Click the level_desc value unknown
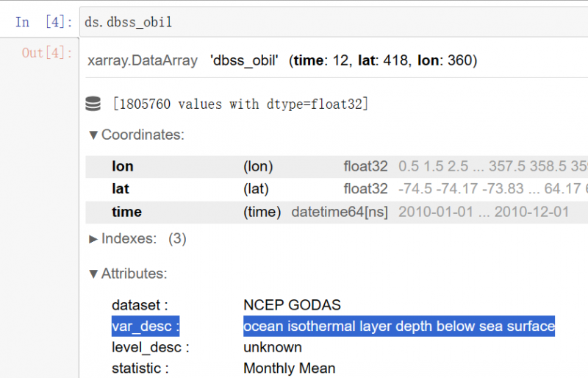588x378 pixels. pos(273,347)
